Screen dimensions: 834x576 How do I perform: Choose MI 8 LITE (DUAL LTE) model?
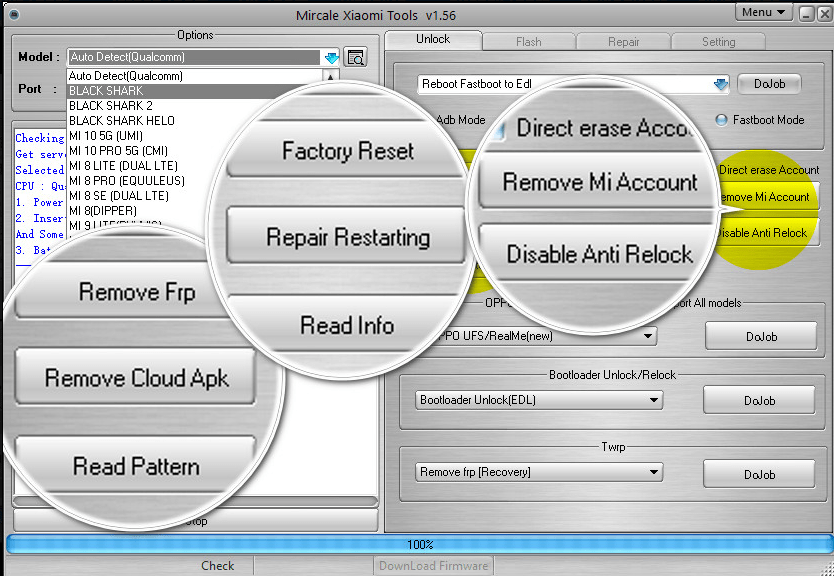tap(123, 165)
